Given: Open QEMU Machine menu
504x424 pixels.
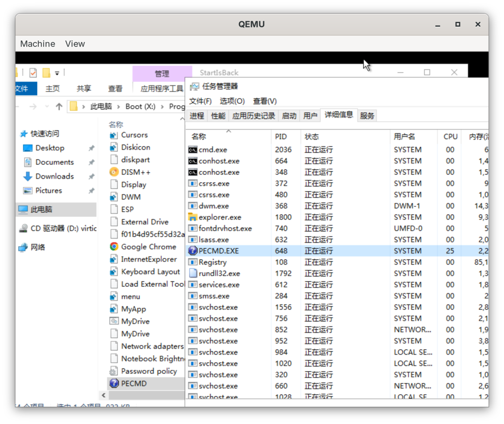Looking at the screenshot, I should pyautogui.click(x=38, y=44).
